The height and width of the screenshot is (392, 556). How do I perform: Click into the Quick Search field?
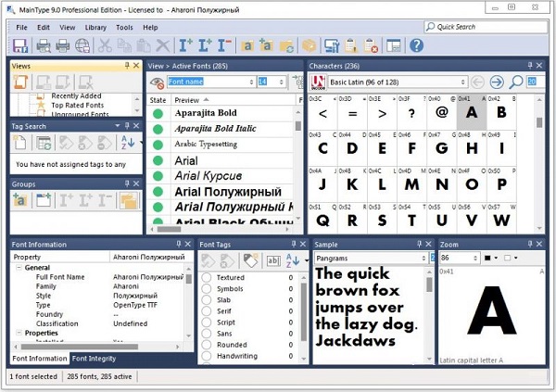point(486,27)
